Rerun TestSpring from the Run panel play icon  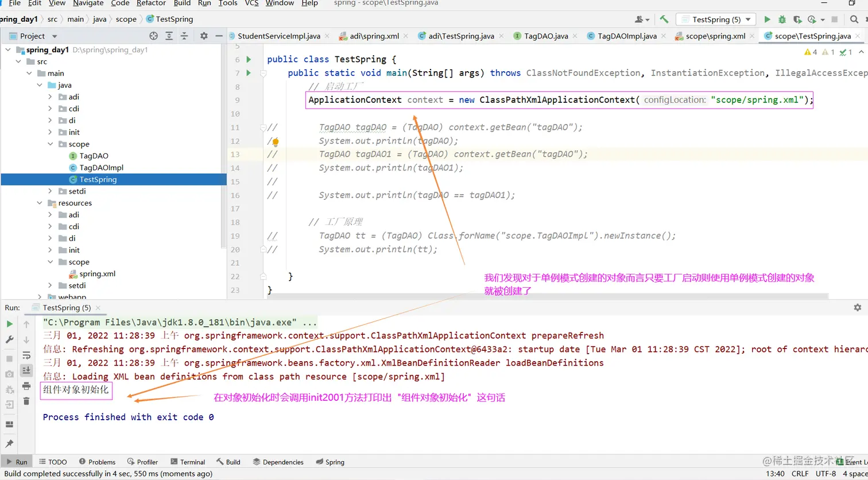point(9,324)
